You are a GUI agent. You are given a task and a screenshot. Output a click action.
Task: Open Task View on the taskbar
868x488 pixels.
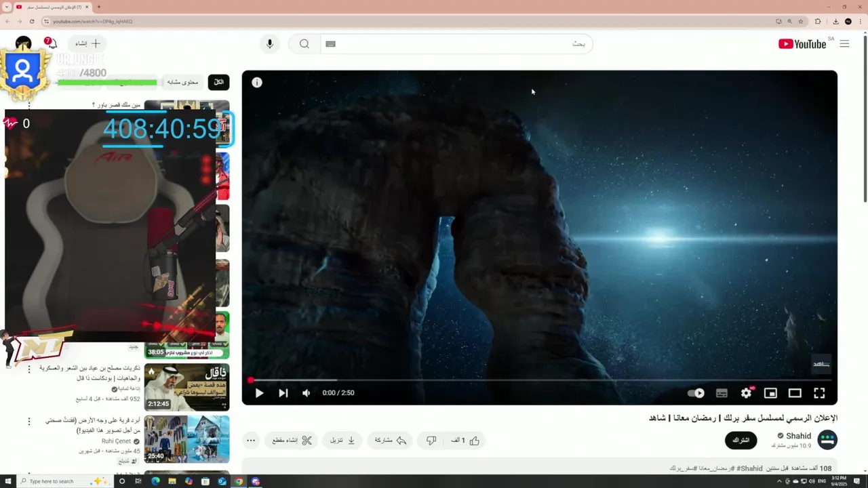(x=138, y=481)
